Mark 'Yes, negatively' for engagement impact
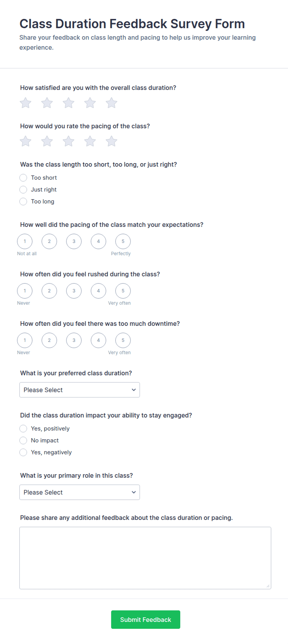This screenshot has height=644, width=288. pos(23,452)
